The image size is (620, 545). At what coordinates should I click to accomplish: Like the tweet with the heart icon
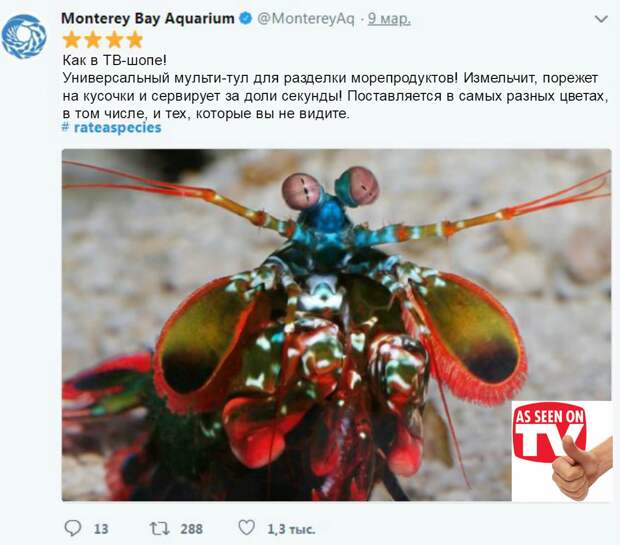(247, 528)
